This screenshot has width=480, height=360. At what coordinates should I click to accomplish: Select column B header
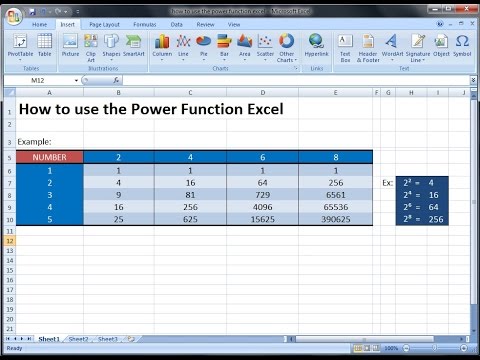pyautogui.click(x=118, y=92)
